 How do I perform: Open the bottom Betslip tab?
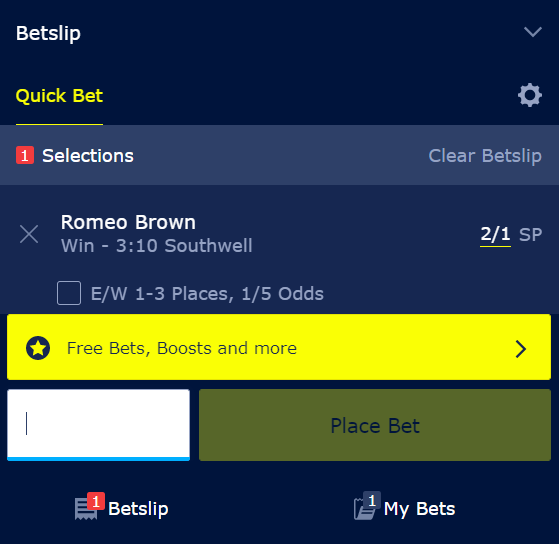122,508
